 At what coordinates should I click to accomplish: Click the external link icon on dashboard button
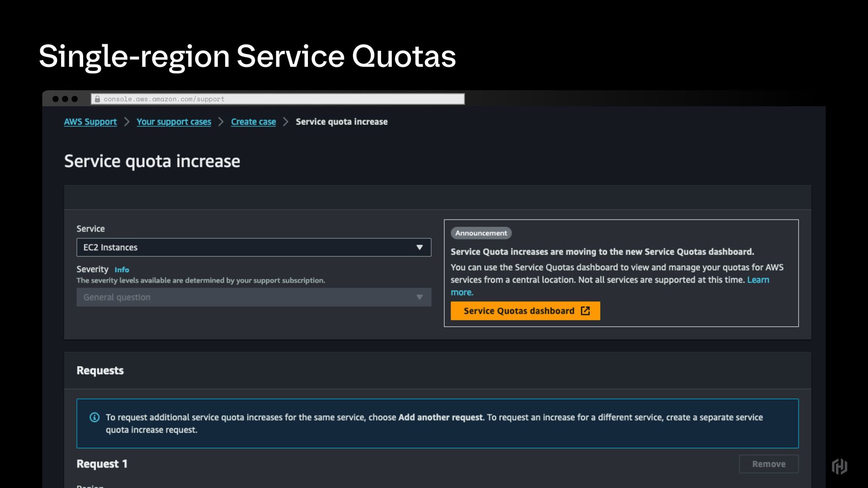point(585,311)
